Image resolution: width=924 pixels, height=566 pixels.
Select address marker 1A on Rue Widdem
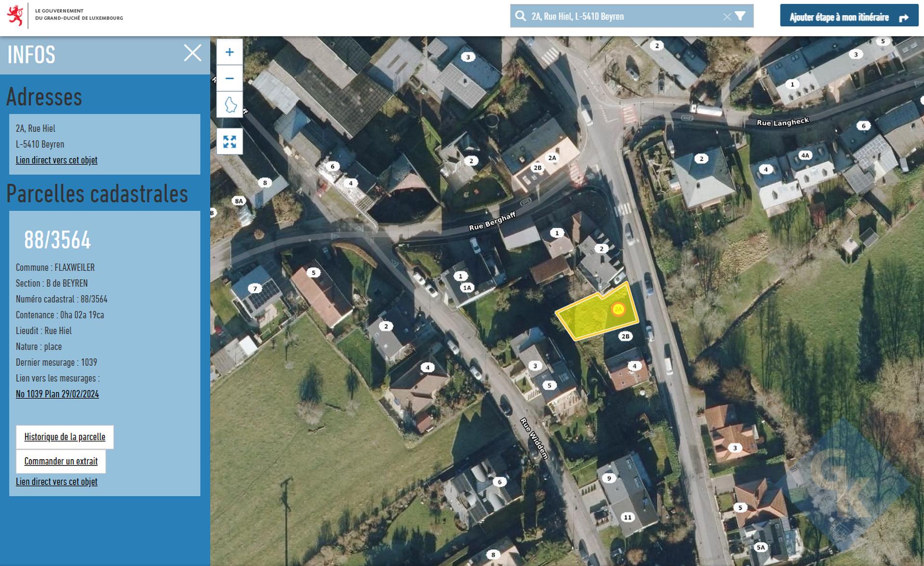pyautogui.click(x=467, y=288)
